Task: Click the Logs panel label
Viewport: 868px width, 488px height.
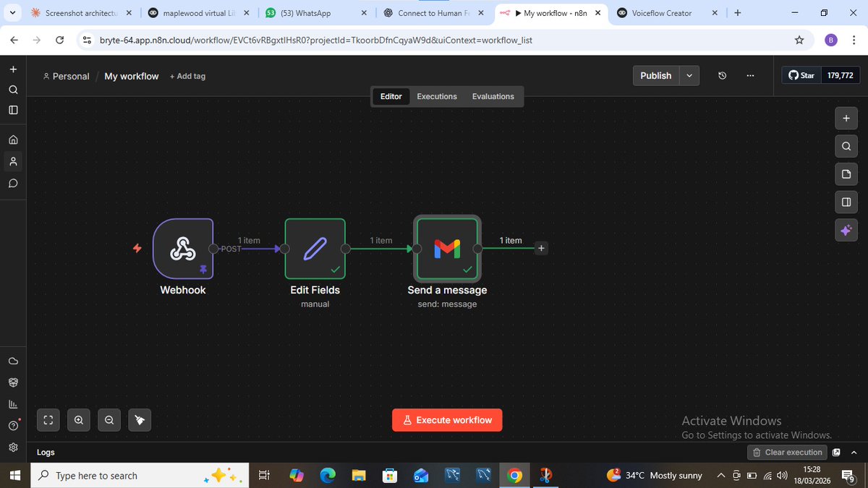Action: pyautogui.click(x=46, y=453)
